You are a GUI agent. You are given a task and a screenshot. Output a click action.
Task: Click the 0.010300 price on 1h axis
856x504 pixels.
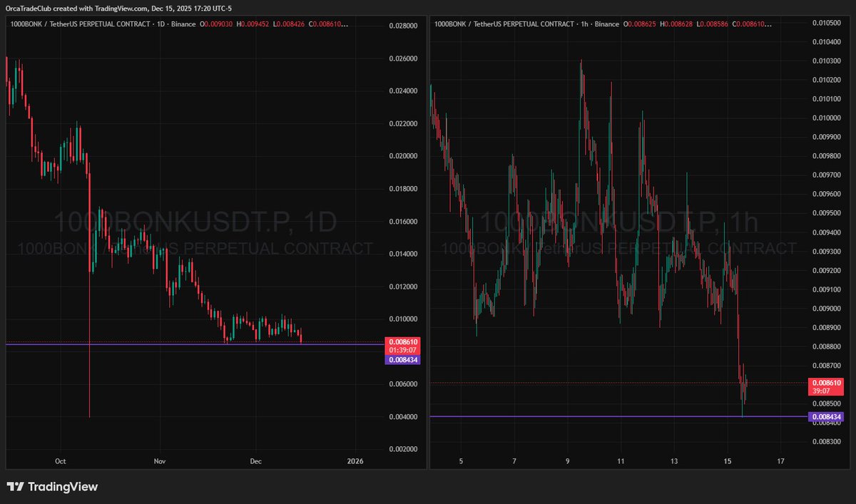tap(827, 61)
